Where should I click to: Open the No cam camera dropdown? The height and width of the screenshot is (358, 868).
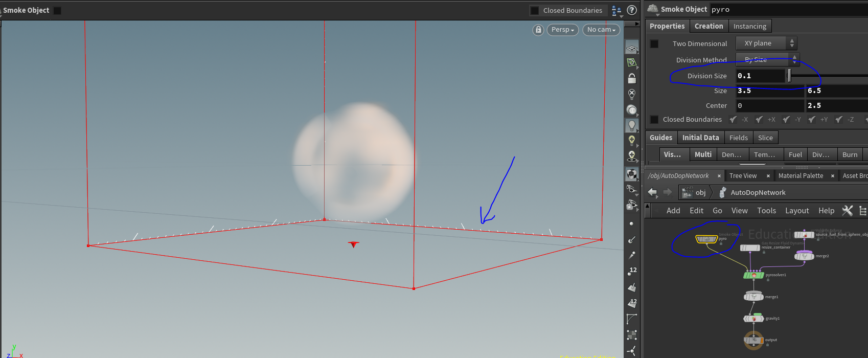(601, 30)
